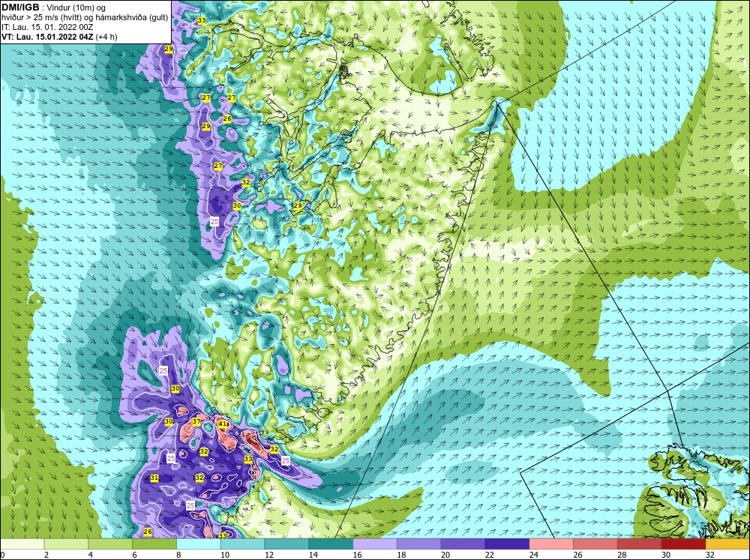Select the '14' value on the legend scale

click(x=313, y=555)
